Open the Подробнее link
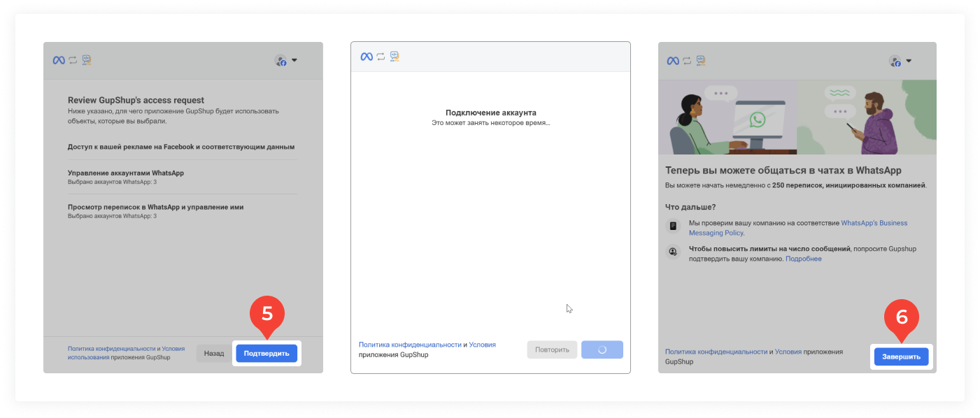This screenshot has width=980, height=418. [803, 259]
